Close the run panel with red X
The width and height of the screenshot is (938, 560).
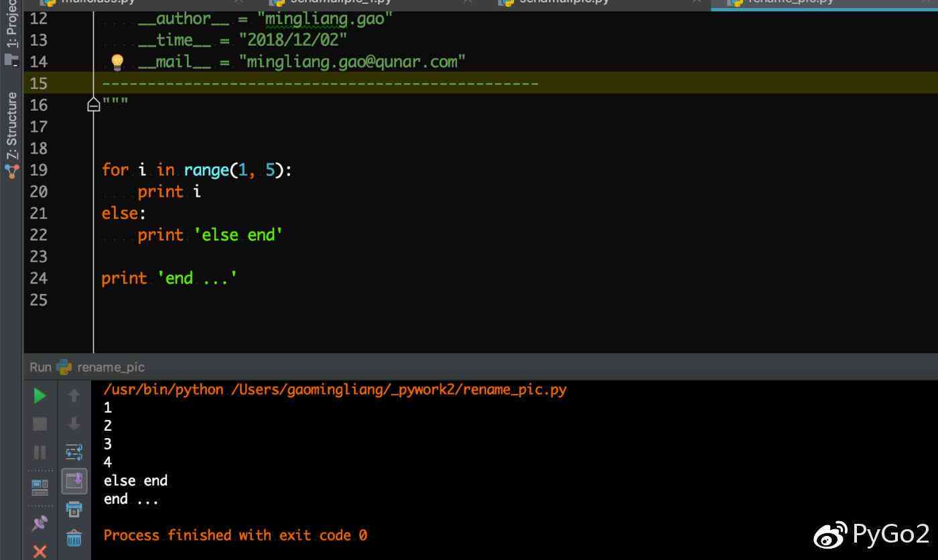(40, 551)
